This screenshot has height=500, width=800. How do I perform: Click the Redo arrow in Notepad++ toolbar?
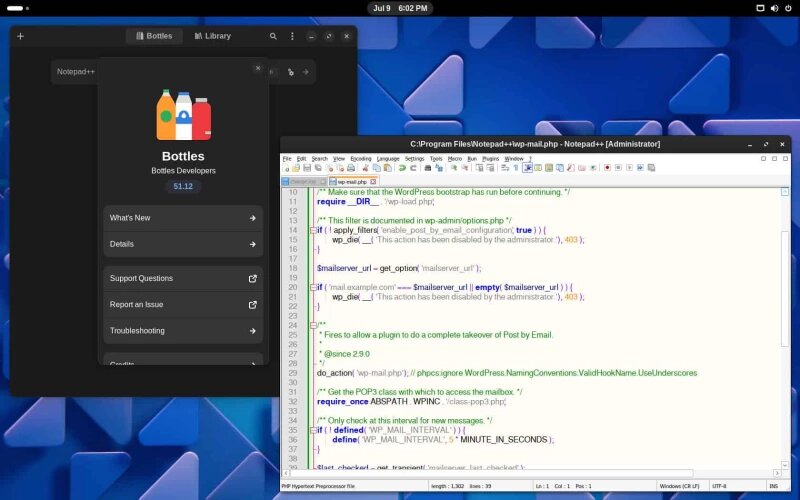click(x=413, y=167)
